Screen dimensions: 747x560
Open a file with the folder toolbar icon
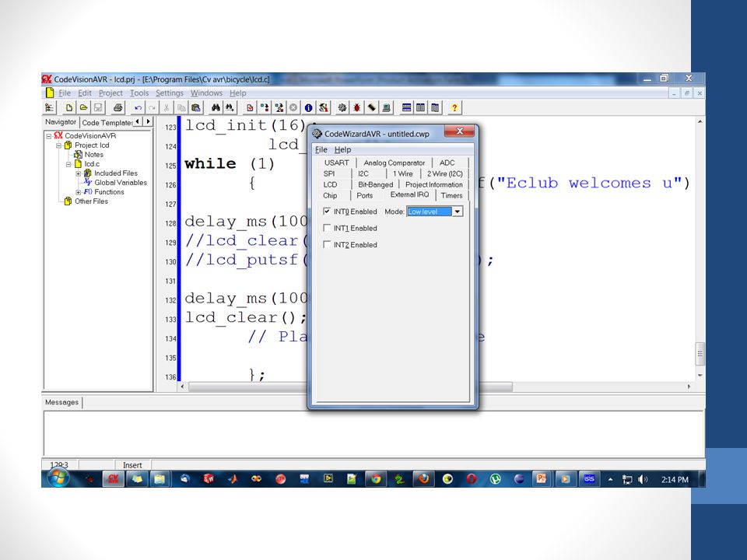pos(84,107)
